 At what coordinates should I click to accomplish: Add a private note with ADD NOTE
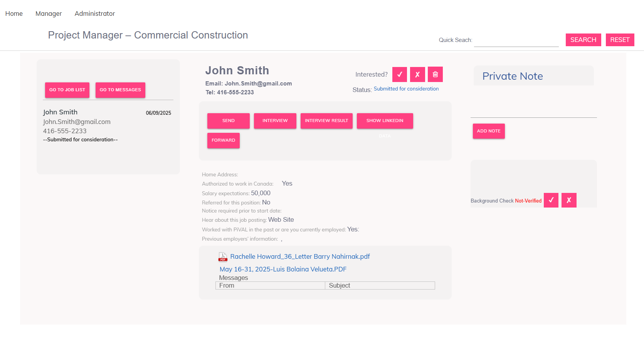(x=488, y=131)
